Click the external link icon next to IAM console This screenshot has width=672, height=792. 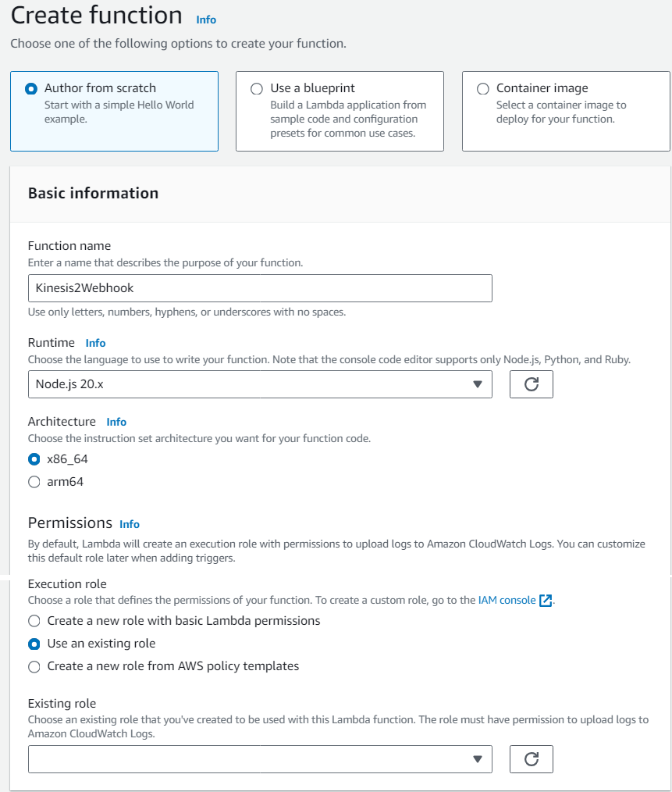click(x=543, y=600)
